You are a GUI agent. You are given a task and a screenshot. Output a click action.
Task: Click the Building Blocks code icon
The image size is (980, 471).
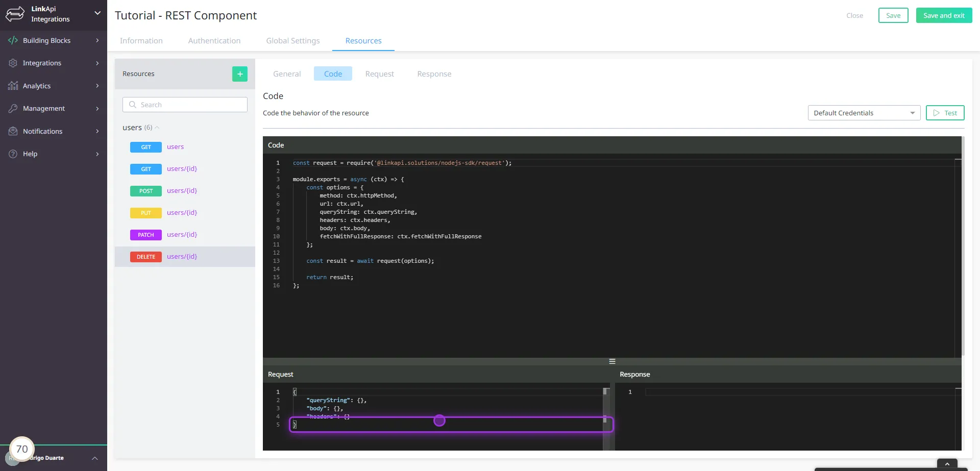[x=13, y=40]
